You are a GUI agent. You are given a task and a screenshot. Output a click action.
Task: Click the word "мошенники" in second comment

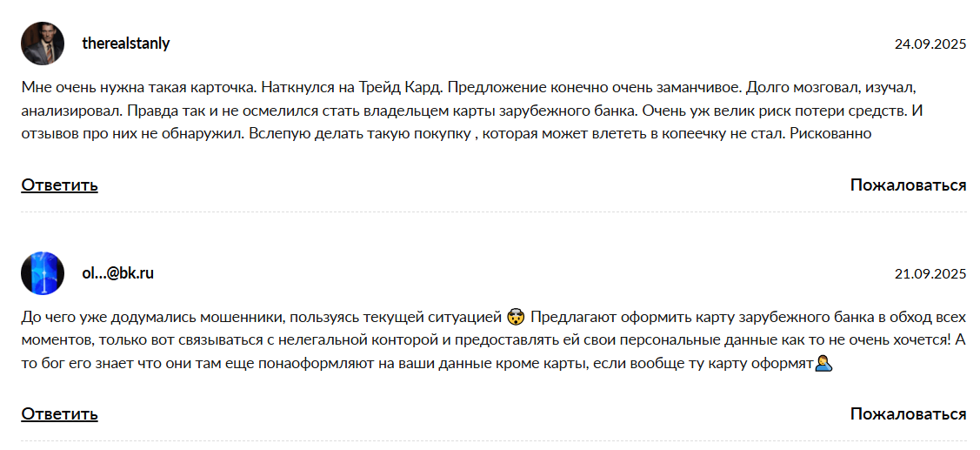tap(245, 318)
